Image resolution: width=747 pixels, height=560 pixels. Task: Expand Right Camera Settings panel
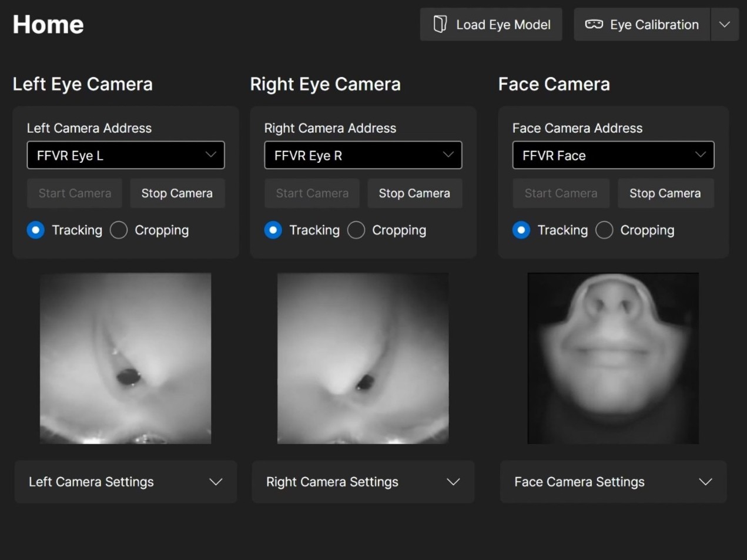pyautogui.click(x=363, y=482)
